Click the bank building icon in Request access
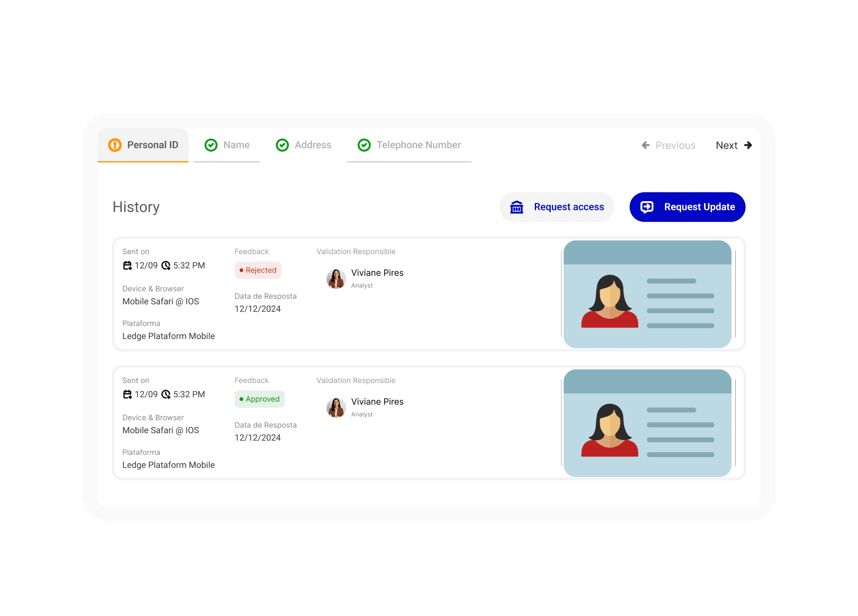 point(516,207)
